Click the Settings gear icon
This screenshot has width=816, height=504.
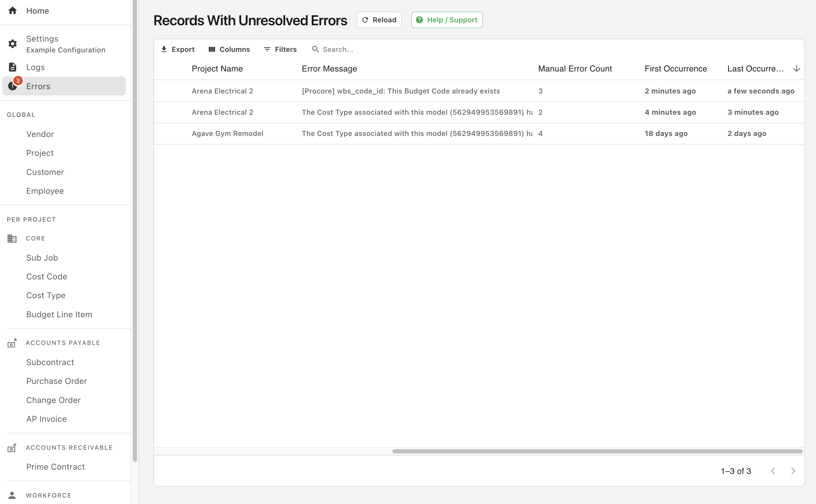(x=13, y=44)
